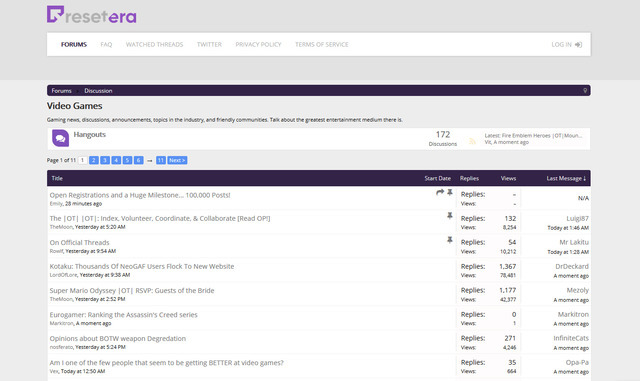Open the Twitter nav link
This screenshot has height=381, width=640.
click(209, 45)
